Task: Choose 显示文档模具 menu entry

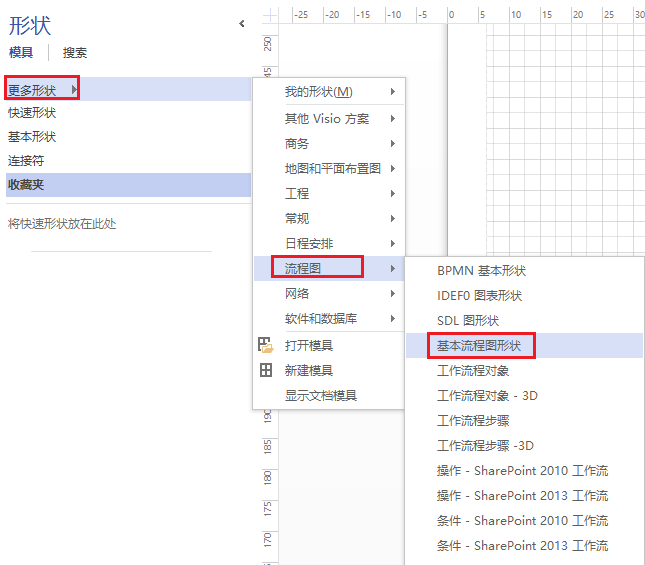Action: click(x=329, y=396)
